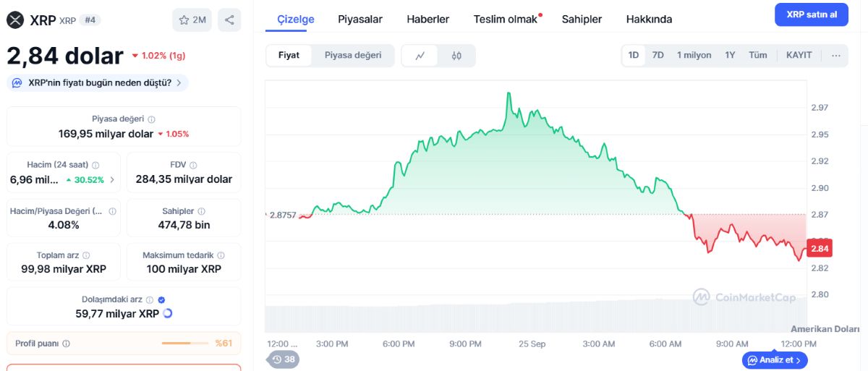Click info icon next to Toplam arz
The height and width of the screenshot is (371, 868).
click(86, 256)
